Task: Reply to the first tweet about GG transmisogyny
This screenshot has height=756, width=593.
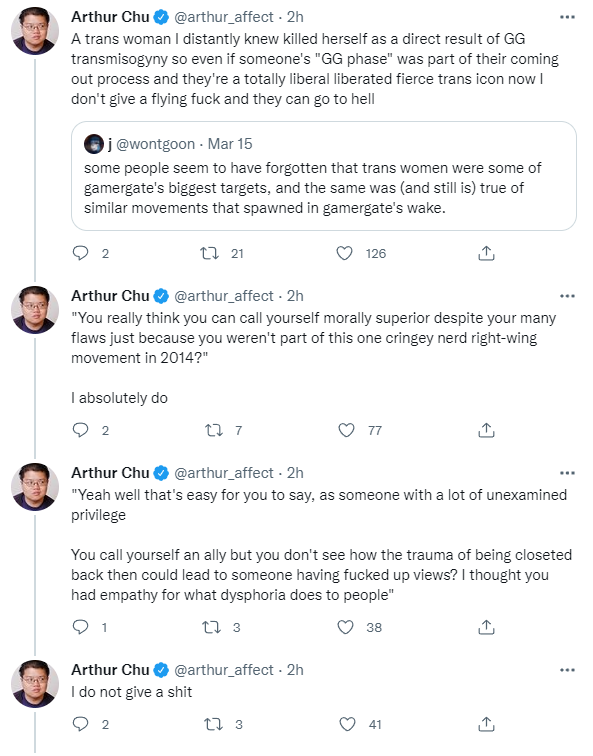Action: tap(81, 253)
